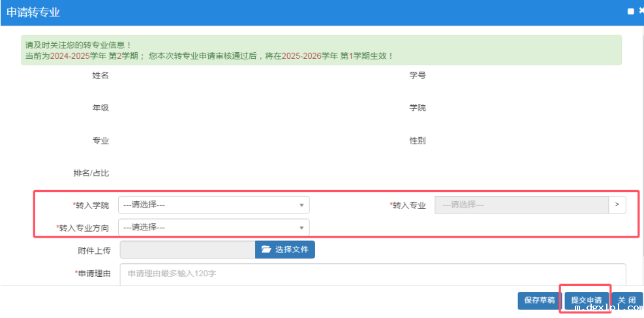Click the 姓名 field label
The height and width of the screenshot is (318, 644).
[x=100, y=76]
